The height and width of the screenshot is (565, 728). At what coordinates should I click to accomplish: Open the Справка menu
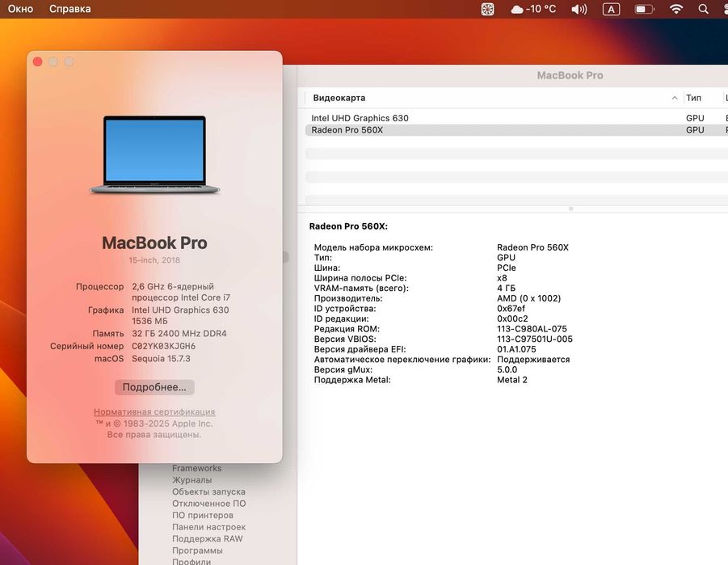click(x=70, y=9)
